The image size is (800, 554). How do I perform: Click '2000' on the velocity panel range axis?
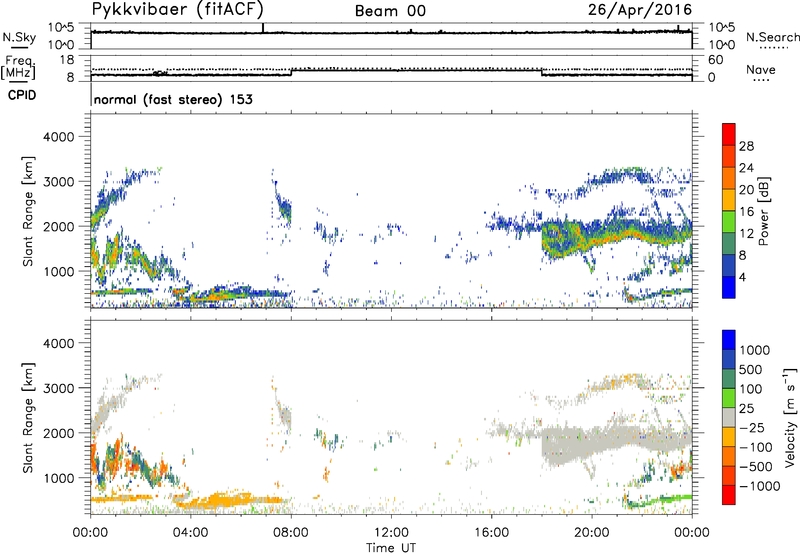(58, 433)
